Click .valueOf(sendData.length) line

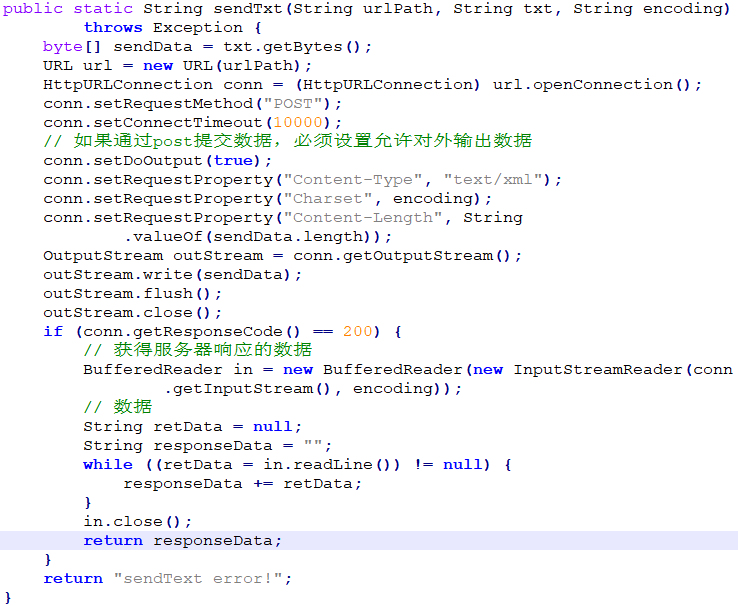tap(257, 237)
